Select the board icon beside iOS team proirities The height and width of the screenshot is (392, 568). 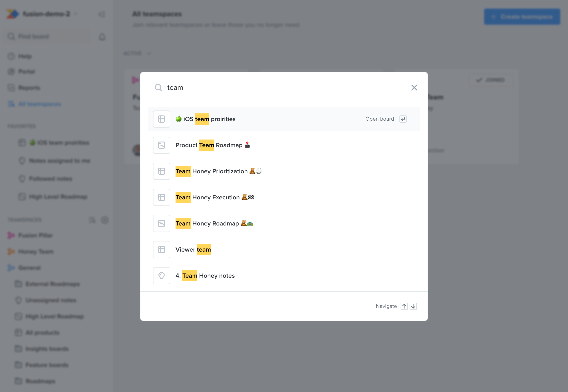tap(161, 119)
